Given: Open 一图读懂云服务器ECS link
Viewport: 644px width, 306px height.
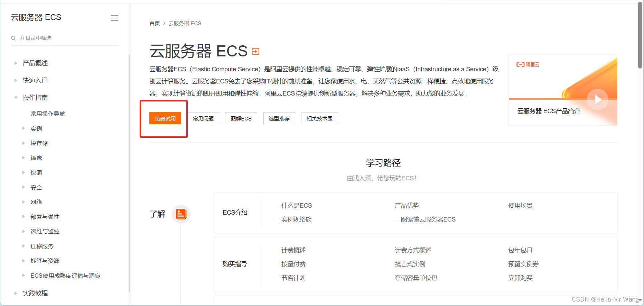Looking at the screenshot, I should (x=425, y=219).
